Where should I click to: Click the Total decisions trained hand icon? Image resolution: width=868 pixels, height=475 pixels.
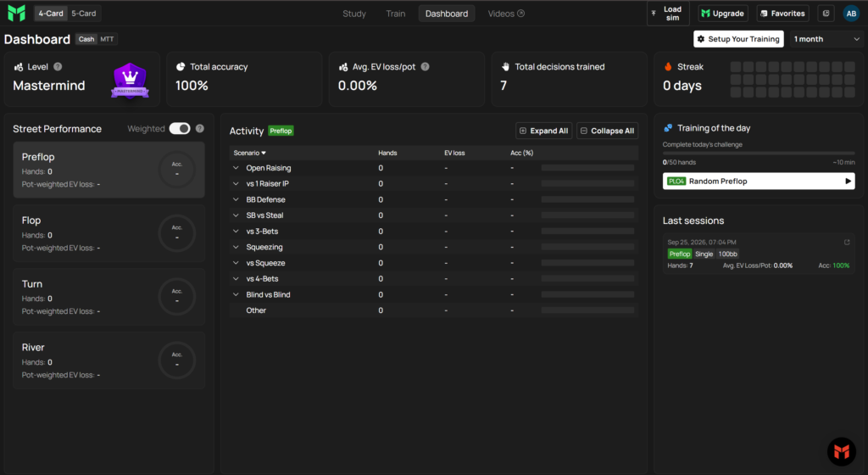(x=505, y=66)
